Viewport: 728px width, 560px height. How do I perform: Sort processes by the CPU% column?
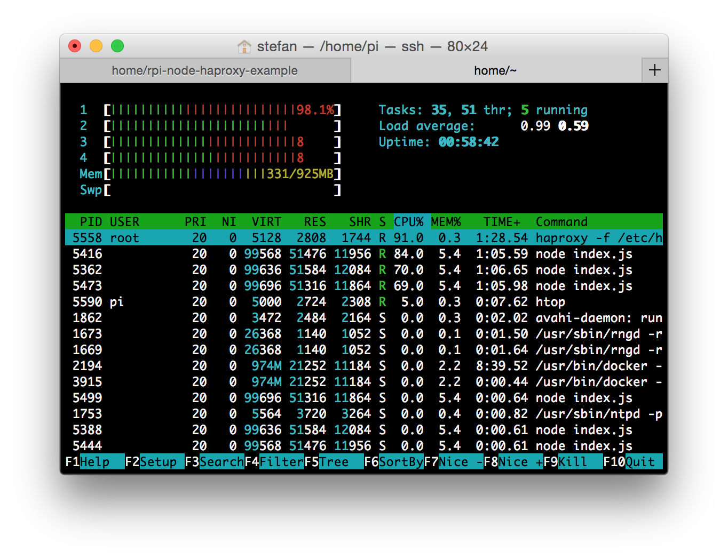coord(410,221)
